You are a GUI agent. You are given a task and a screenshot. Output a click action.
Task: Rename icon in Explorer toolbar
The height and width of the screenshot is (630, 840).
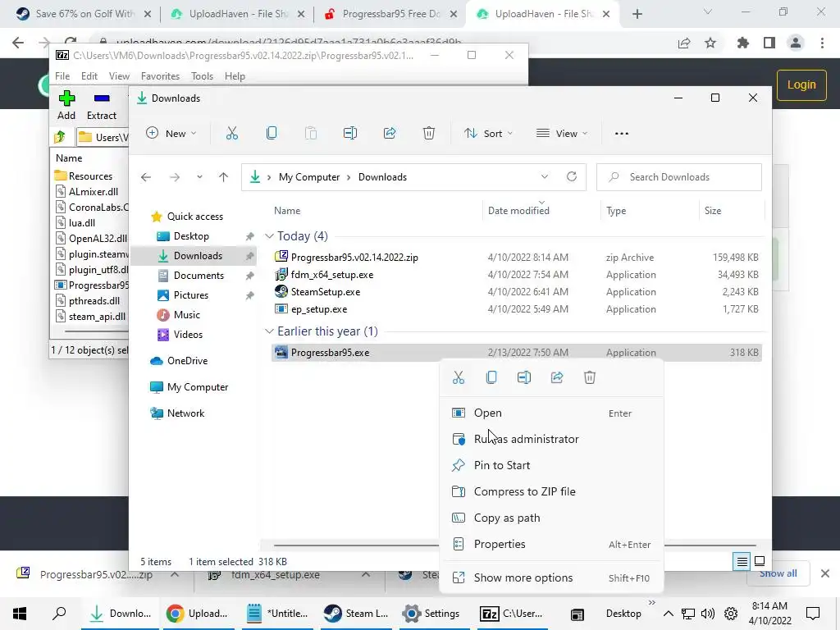[349, 134]
